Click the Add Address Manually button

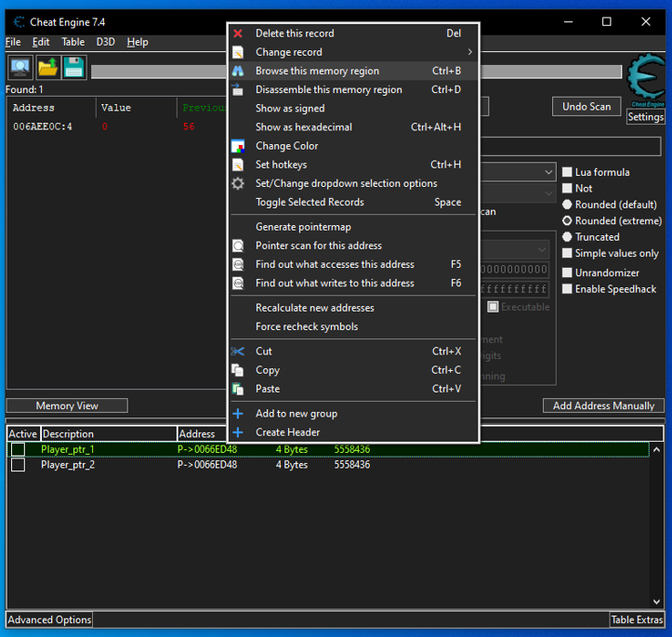click(603, 405)
